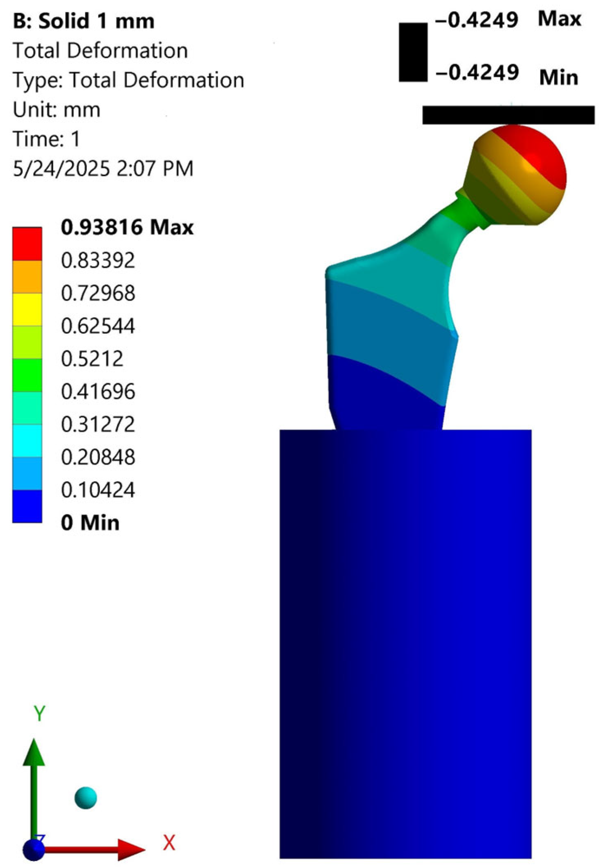Click the "0.41696" legend value

(x=98, y=391)
